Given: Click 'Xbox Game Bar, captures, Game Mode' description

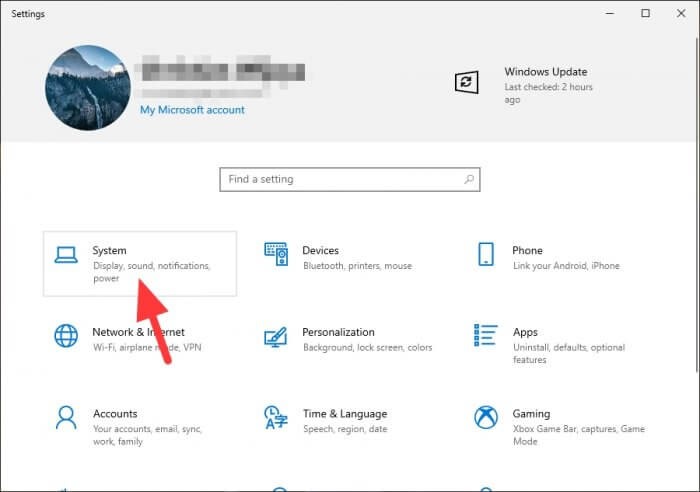Looking at the screenshot, I should (579, 435).
